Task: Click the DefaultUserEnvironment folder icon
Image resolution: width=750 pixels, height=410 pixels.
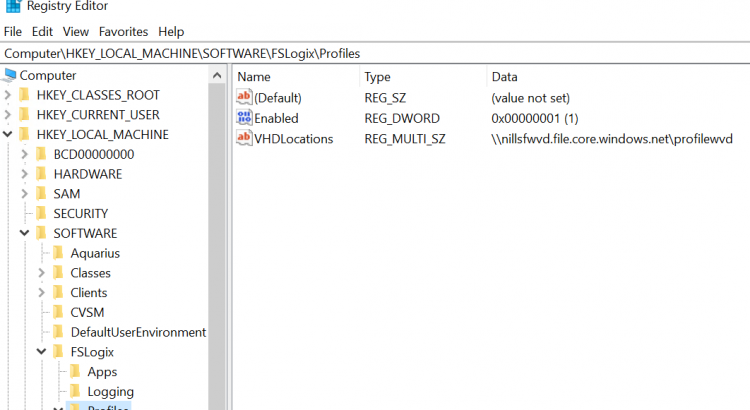Action: (x=58, y=332)
